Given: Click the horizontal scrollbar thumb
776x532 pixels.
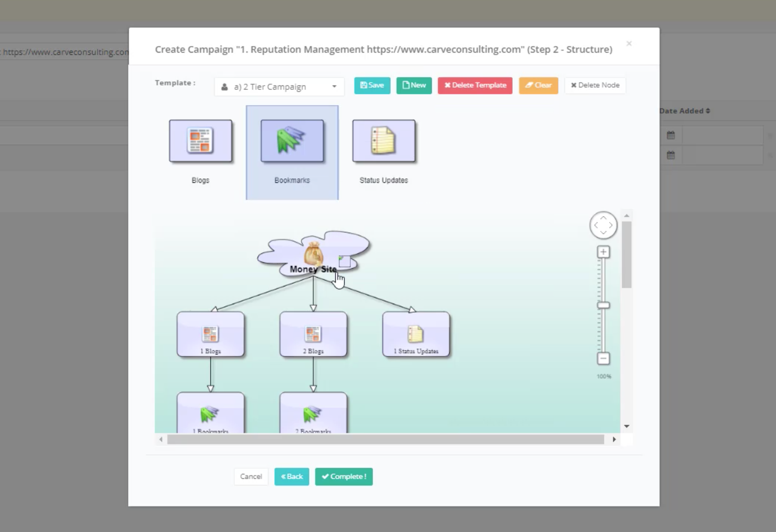Looking at the screenshot, I should click(386, 439).
